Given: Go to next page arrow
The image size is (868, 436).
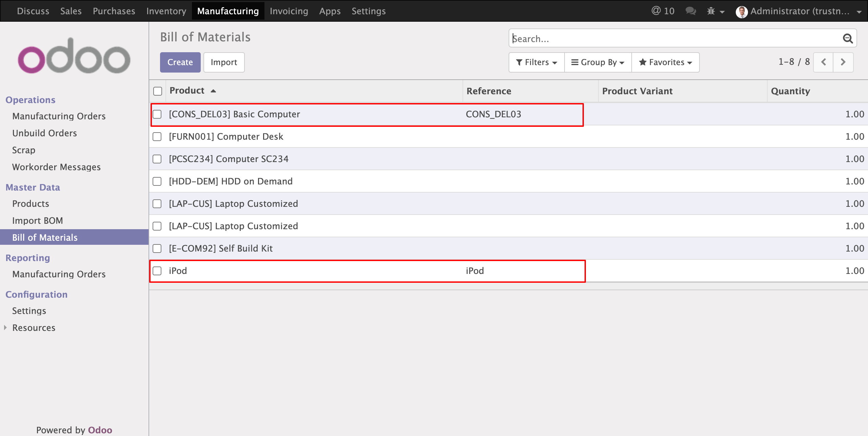Looking at the screenshot, I should [x=843, y=62].
